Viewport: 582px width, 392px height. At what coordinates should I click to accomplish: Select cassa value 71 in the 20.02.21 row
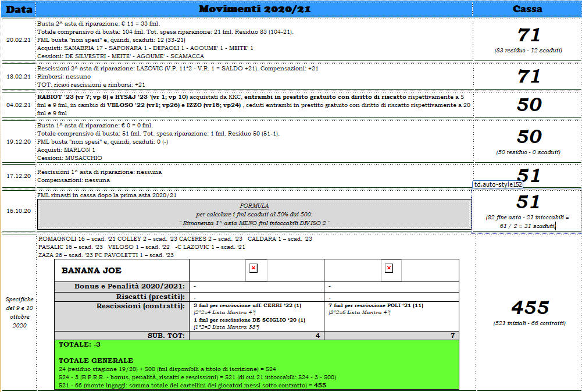(529, 35)
